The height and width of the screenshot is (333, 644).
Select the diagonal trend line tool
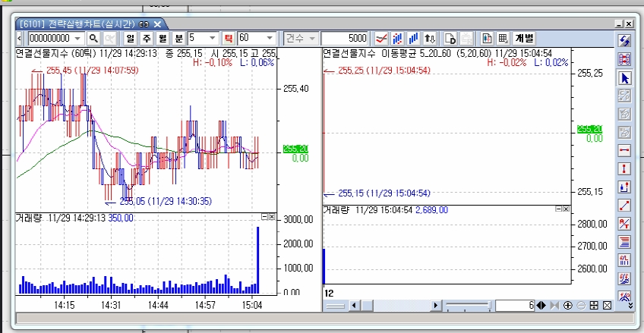[625, 205]
